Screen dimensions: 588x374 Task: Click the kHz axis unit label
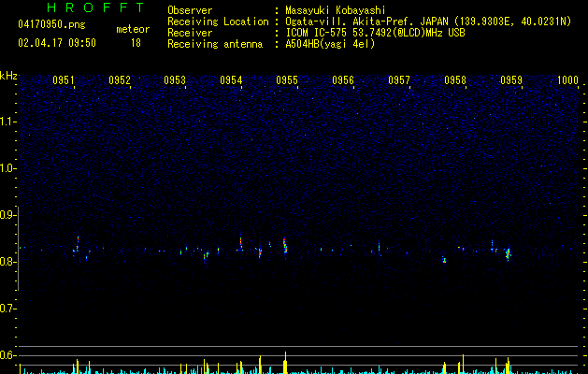8,76
